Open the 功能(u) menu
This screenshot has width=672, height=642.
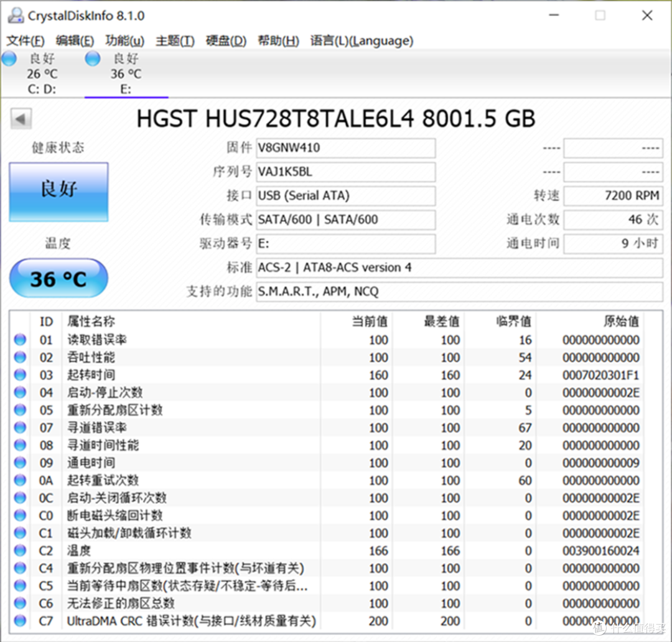(124, 40)
